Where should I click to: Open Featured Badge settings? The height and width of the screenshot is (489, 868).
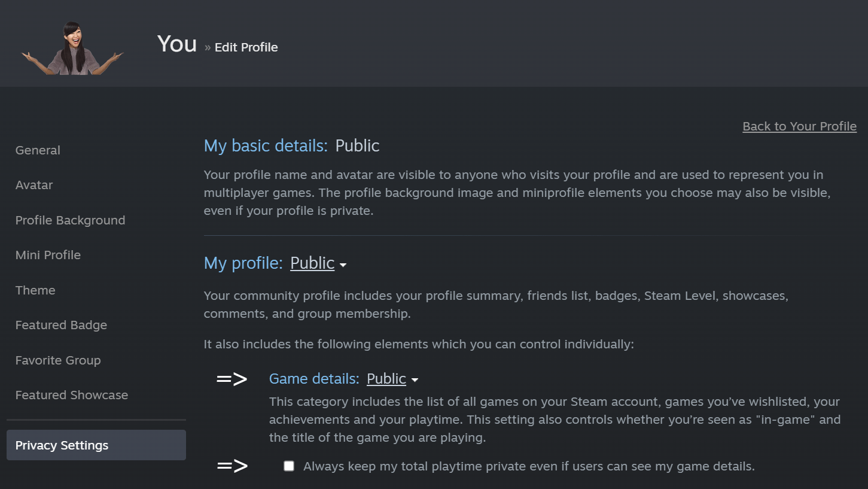61,325
